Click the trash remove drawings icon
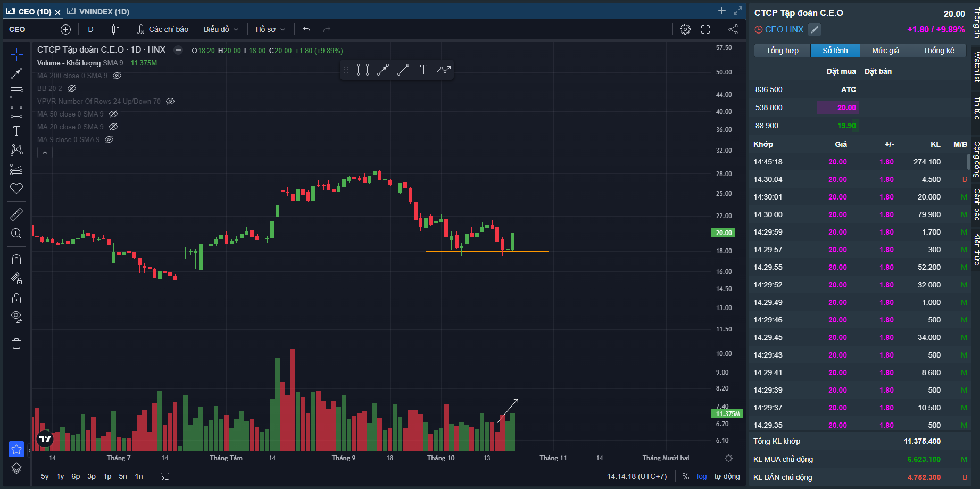Viewport: 980px width, 489px height. tap(16, 344)
